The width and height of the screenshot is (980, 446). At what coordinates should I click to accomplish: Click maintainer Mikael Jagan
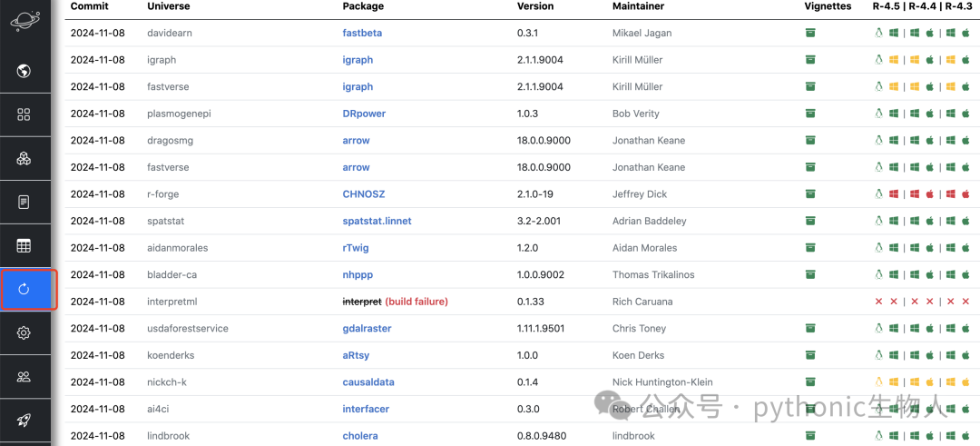coord(642,33)
